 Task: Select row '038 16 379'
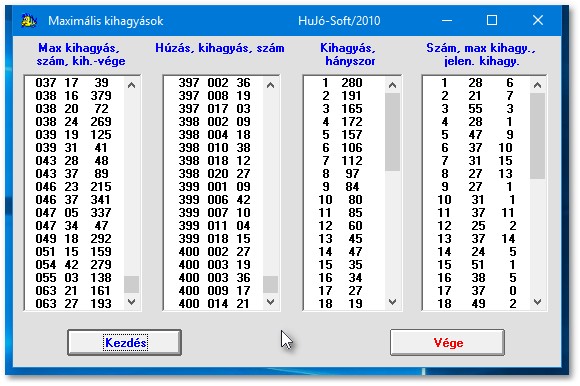click(x=74, y=95)
